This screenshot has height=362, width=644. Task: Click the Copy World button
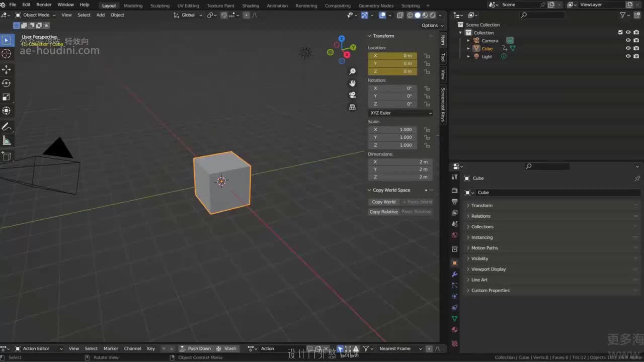(x=384, y=202)
